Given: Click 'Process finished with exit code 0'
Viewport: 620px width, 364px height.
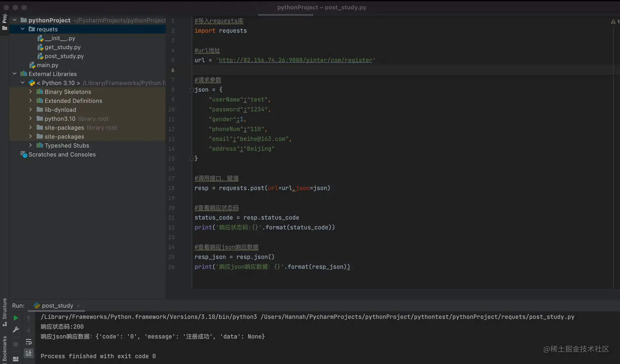Looking at the screenshot, I should 98,356.
